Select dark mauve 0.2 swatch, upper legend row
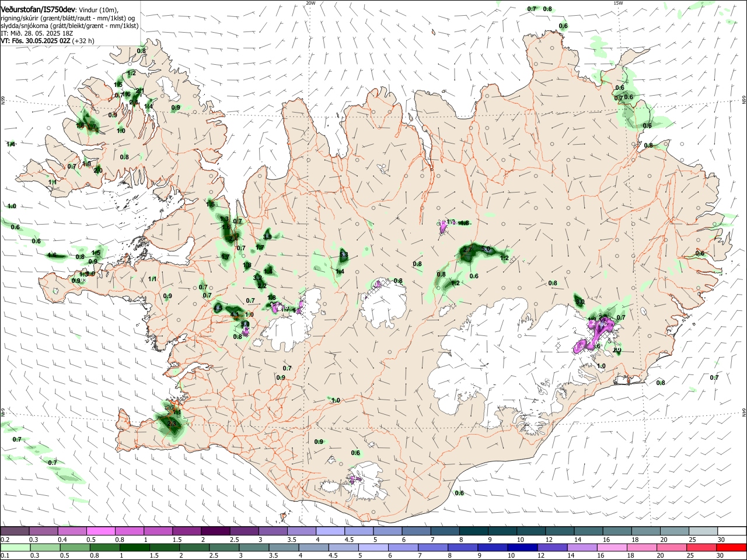This screenshot has width=747, height=560. click(15, 531)
